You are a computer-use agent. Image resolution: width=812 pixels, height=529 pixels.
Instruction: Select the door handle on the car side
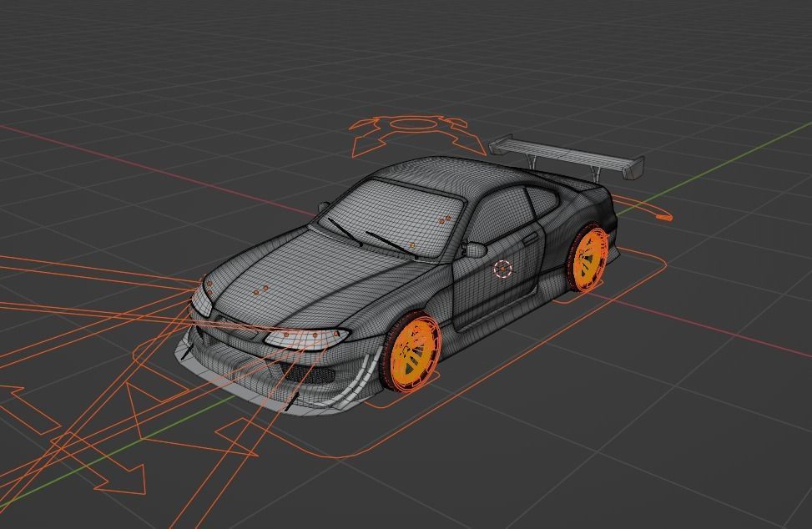point(530,239)
